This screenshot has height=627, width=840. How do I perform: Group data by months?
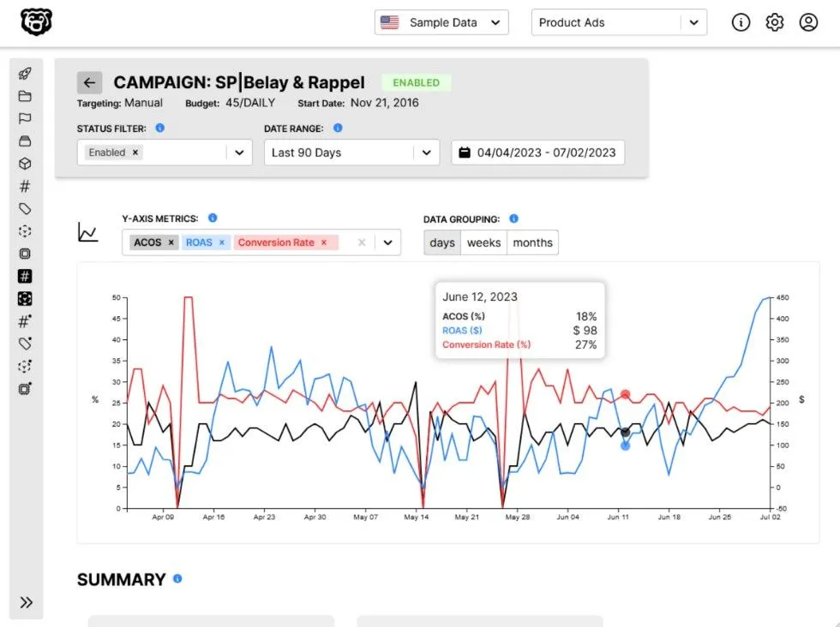(x=532, y=242)
